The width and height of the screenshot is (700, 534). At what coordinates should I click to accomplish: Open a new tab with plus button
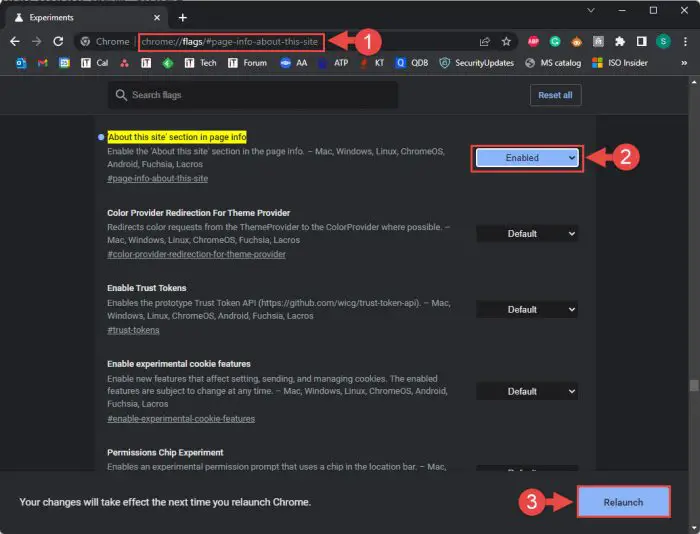183,17
